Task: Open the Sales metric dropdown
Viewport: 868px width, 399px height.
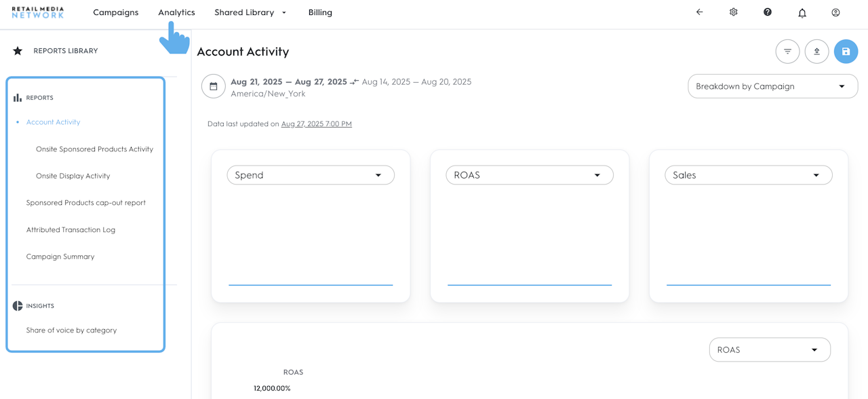Action: (748, 175)
